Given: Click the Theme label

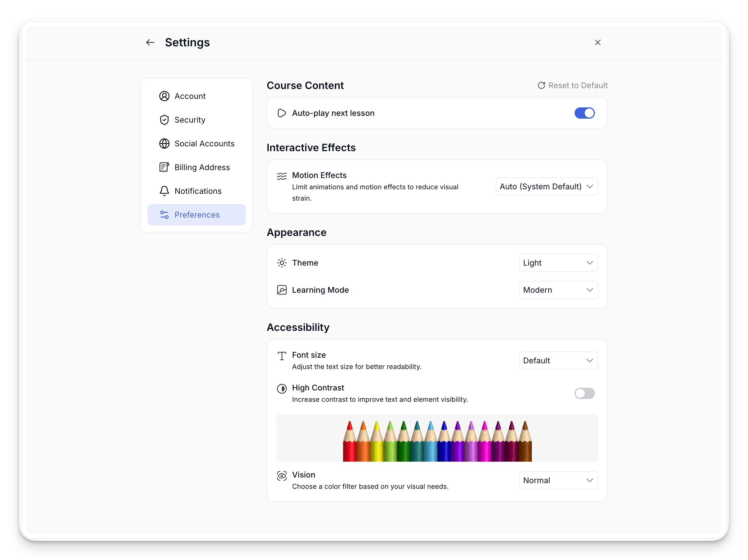Looking at the screenshot, I should coord(305,263).
